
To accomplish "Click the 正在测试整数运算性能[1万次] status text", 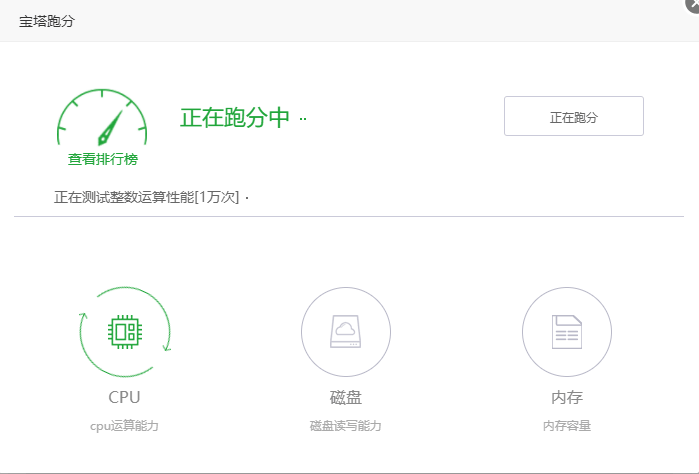I will point(147,197).
